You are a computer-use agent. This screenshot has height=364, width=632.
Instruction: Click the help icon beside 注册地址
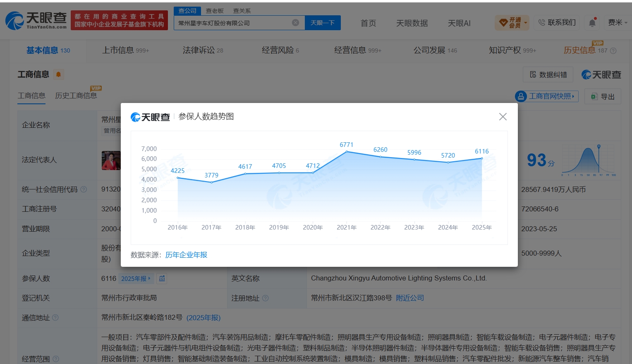[266, 298]
